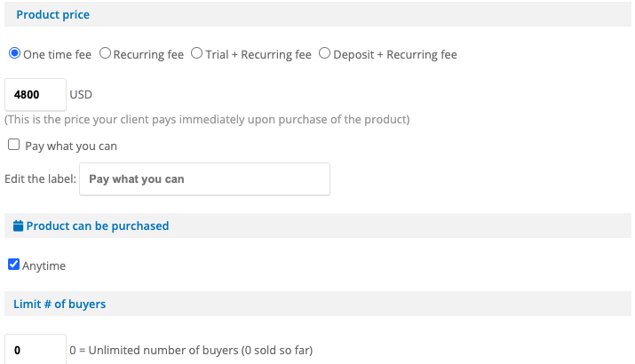Click the 'Trial + Recurring fee' label text
The image size is (635, 364).
coord(258,54)
